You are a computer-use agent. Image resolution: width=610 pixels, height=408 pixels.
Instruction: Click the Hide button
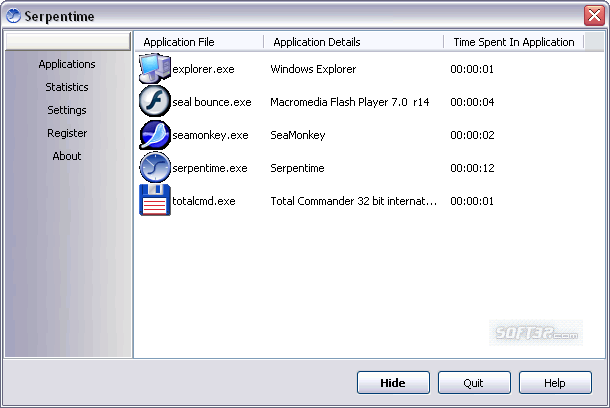[x=393, y=383]
